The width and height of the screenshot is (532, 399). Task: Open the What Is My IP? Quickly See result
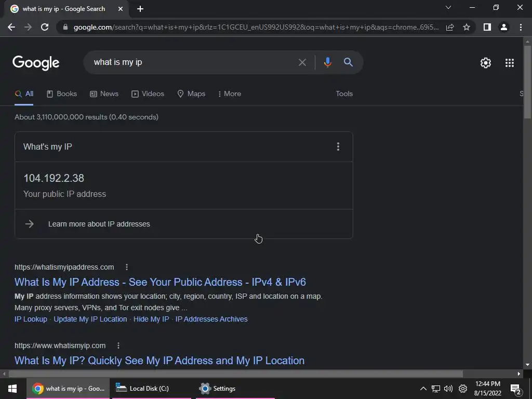[159, 361]
